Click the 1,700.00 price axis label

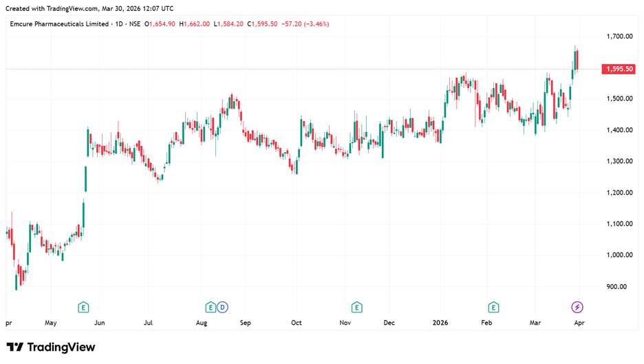pos(620,36)
